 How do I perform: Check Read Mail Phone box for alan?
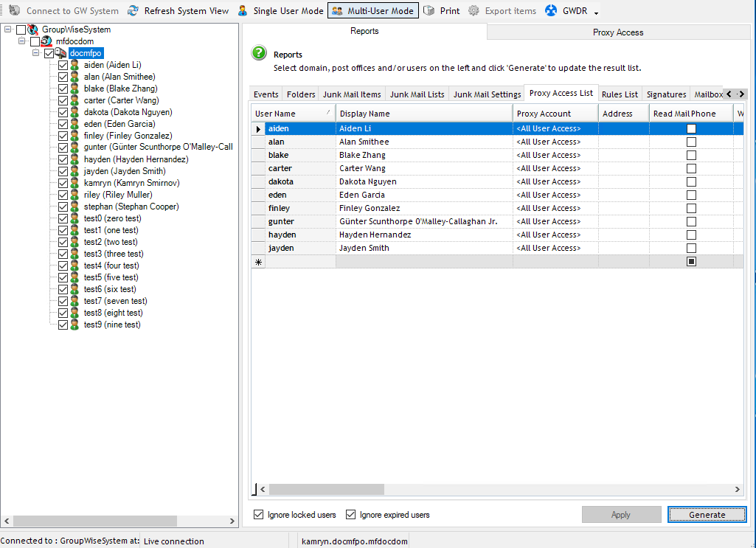pos(691,142)
